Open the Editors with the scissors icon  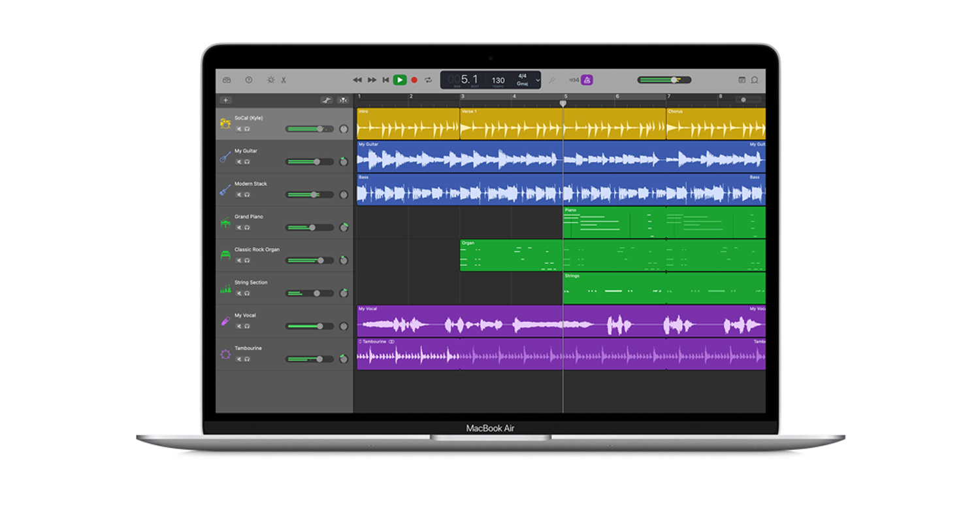(x=284, y=80)
